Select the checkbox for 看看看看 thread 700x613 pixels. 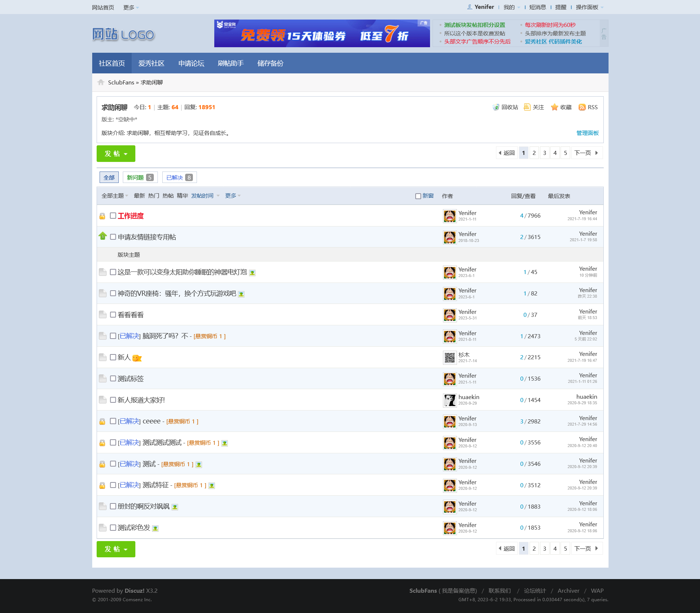(113, 315)
